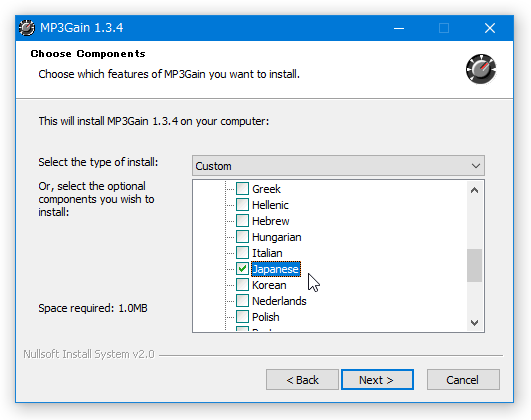Click the MP3Gain title bar icon
The height and width of the screenshot is (420, 531).
(27, 28)
